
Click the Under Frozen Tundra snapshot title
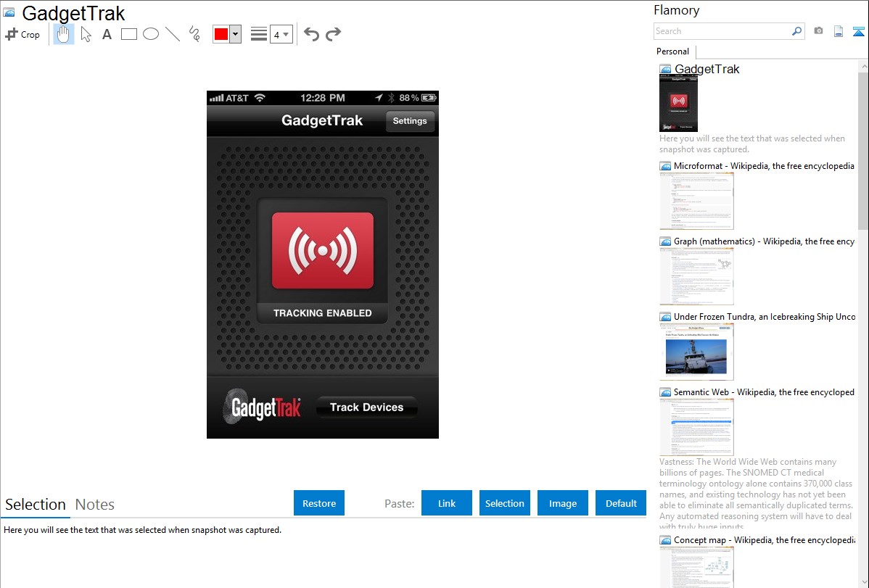tap(765, 317)
